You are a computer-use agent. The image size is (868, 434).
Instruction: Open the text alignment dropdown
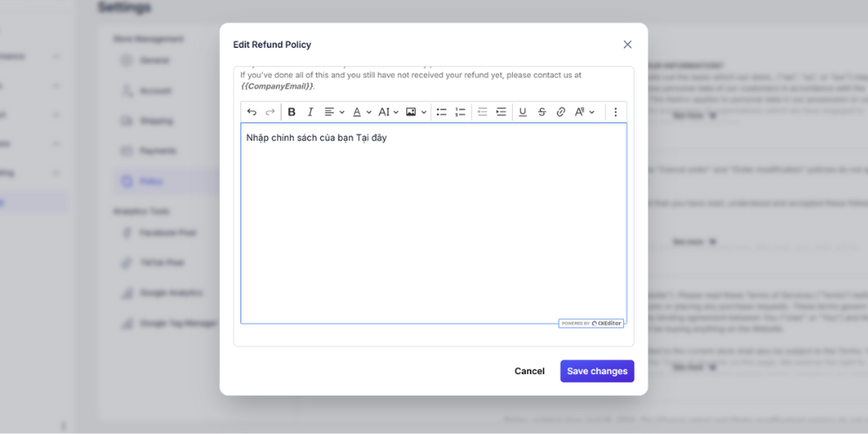334,112
